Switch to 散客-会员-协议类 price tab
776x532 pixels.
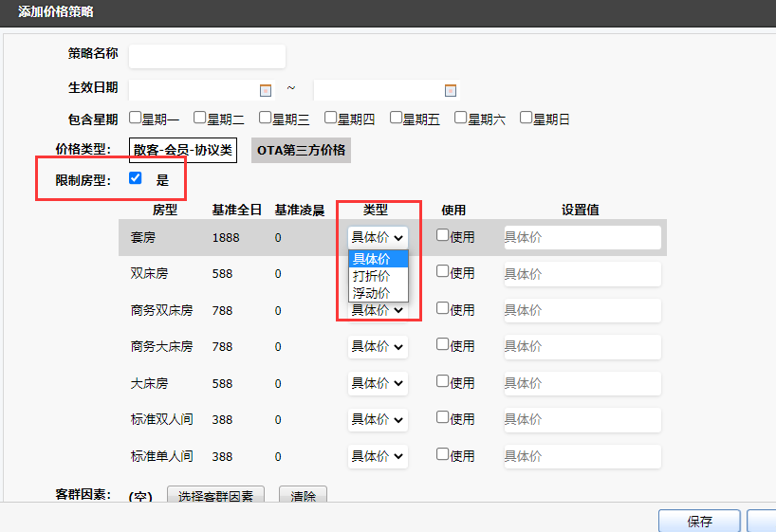[x=183, y=150]
